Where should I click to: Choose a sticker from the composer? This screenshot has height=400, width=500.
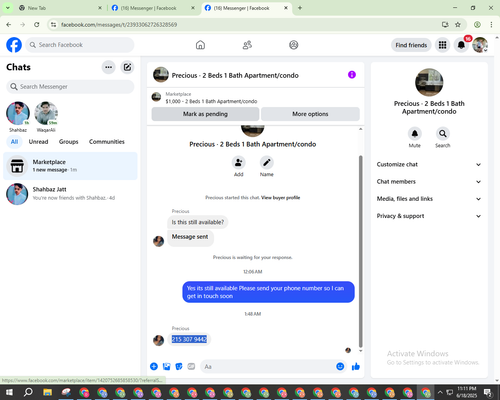(x=179, y=367)
